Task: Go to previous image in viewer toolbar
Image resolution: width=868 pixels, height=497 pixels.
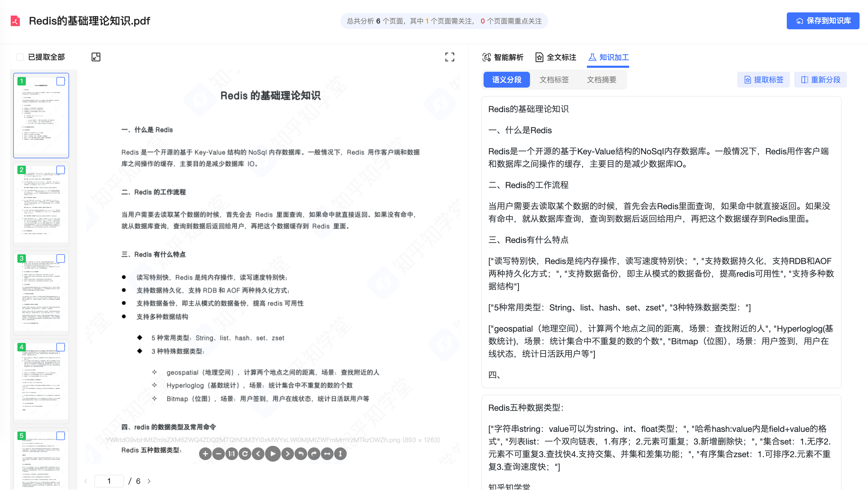Action: point(258,454)
